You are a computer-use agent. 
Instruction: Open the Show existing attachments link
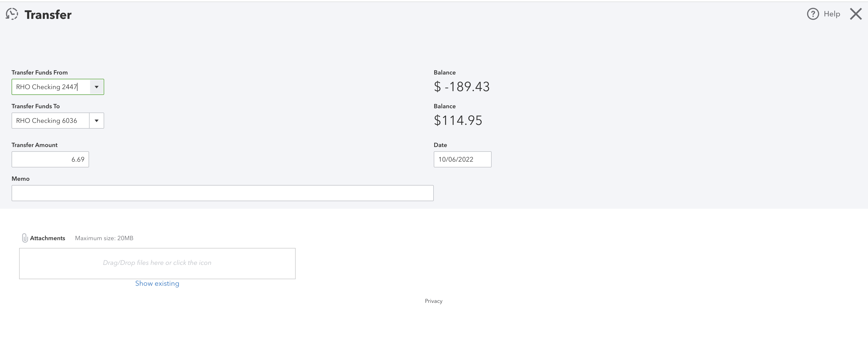[x=157, y=283]
